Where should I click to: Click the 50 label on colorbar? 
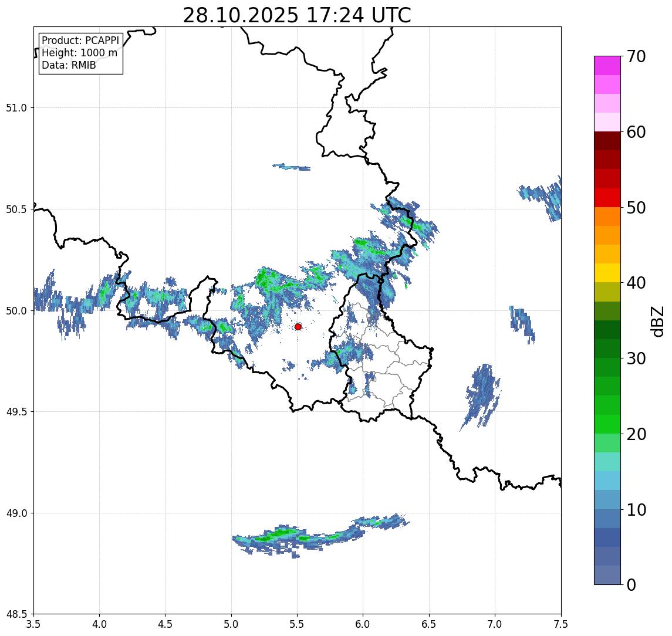pyautogui.click(x=636, y=208)
